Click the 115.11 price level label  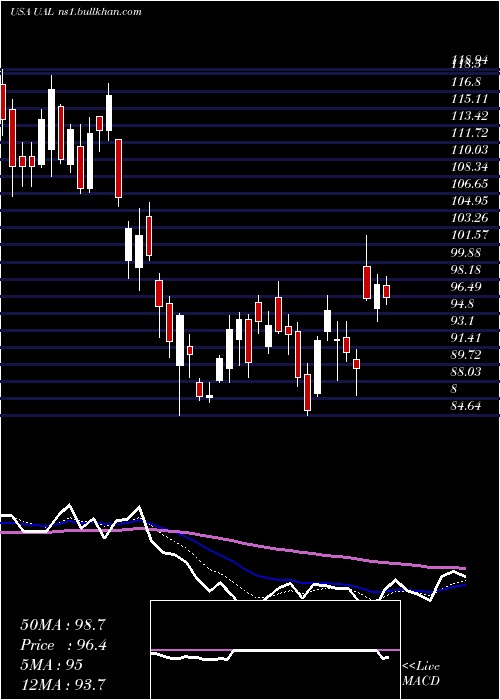469,99
